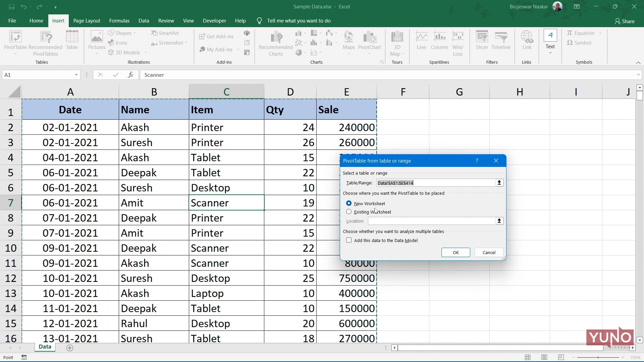Viewport: 644px width, 362px height.
Task: Switch to the Developer tab
Action: (x=214, y=20)
